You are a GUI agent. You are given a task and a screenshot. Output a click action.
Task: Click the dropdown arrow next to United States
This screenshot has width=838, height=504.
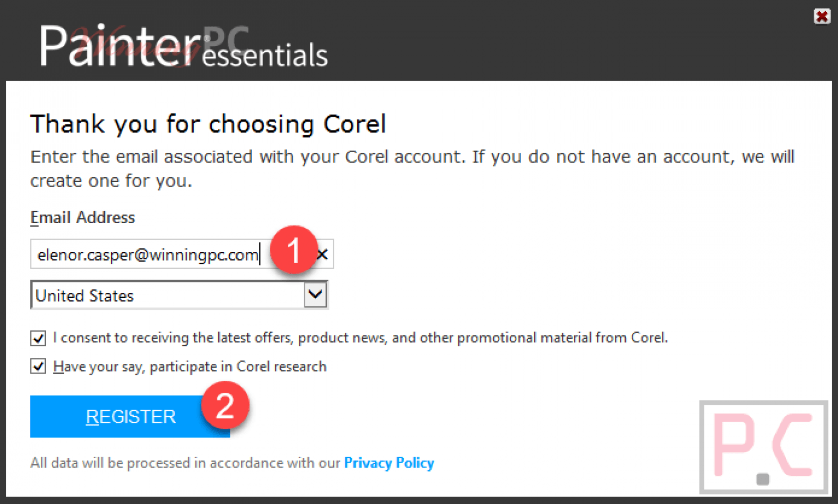(x=314, y=295)
